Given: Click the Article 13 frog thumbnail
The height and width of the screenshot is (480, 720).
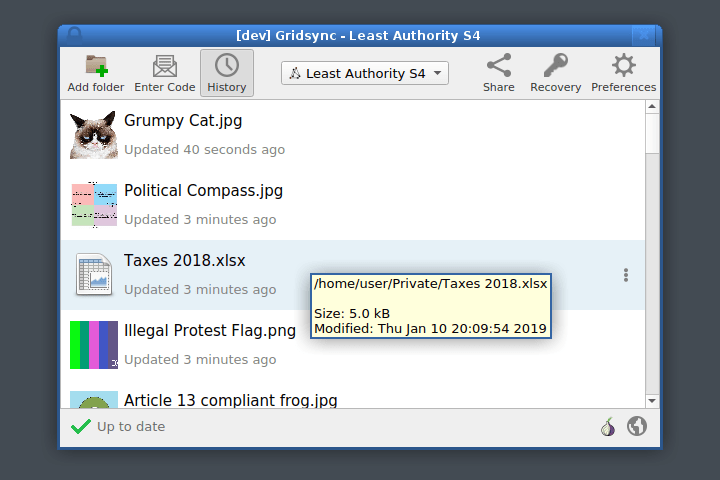Looking at the screenshot, I should point(94,400).
